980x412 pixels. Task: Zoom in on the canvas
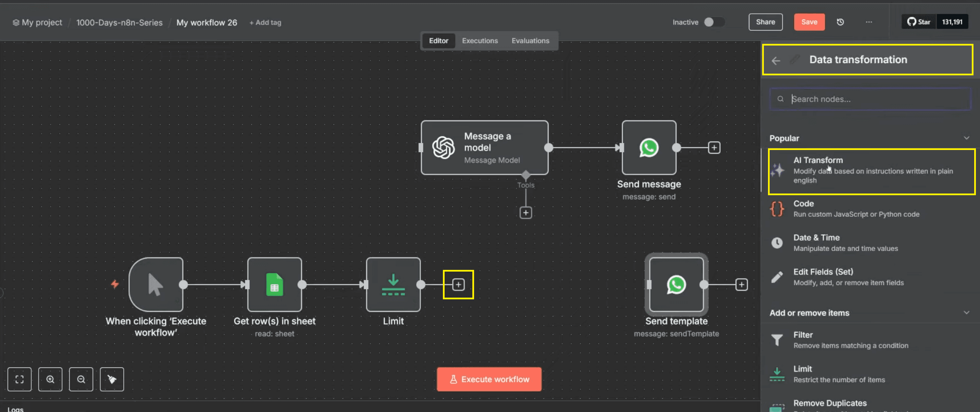(x=50, y=379)
